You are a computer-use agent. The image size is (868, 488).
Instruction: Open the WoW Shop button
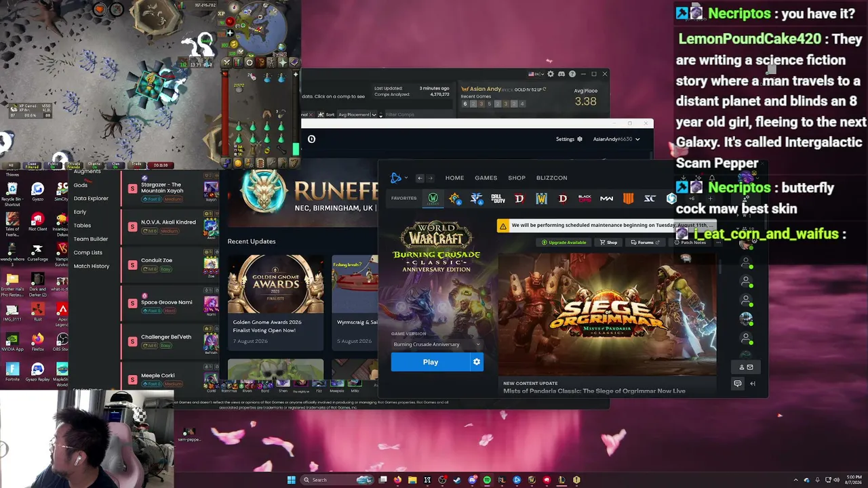(608, 243)
